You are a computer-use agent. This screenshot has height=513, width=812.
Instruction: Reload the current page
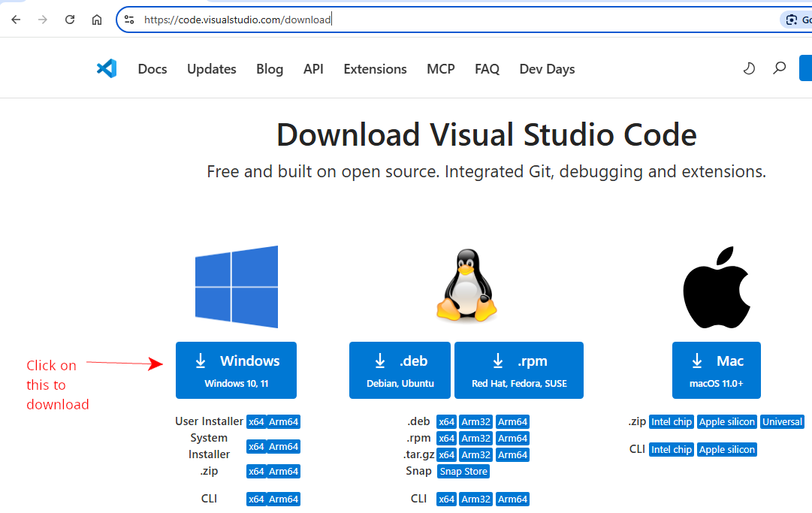[x=69, y=19]
